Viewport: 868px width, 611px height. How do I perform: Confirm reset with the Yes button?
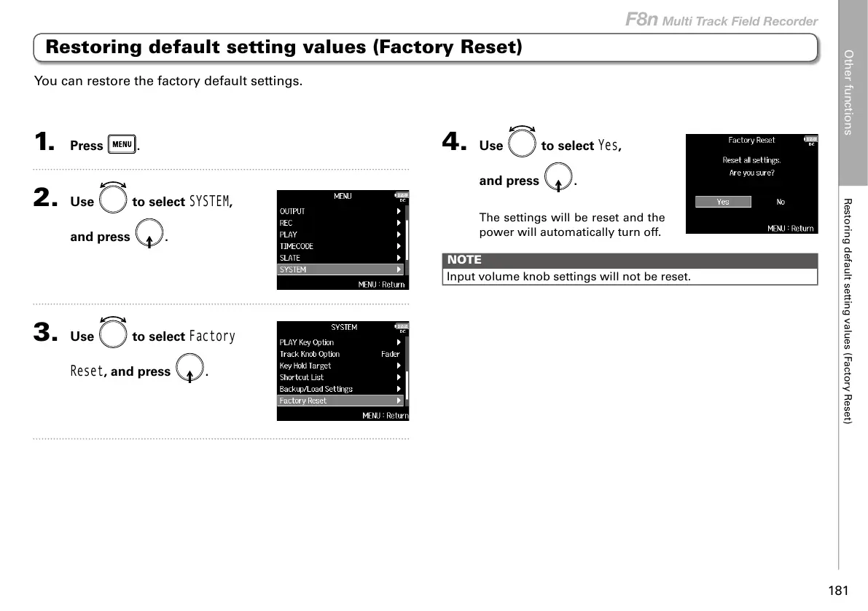723,202
